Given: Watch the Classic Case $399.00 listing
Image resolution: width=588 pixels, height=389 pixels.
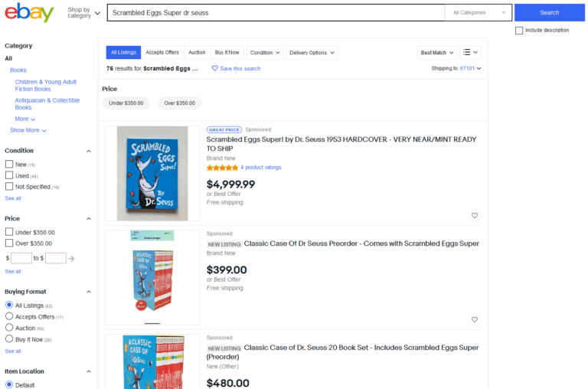Looking at the screenshot, I should click(475, 319).
